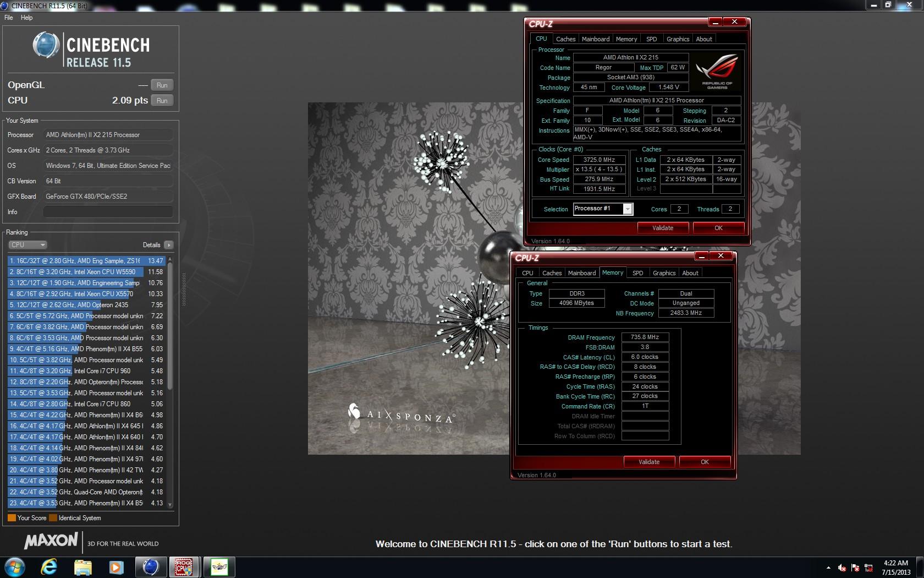Show hidden system tray icons arrow

tap(828, 568)
